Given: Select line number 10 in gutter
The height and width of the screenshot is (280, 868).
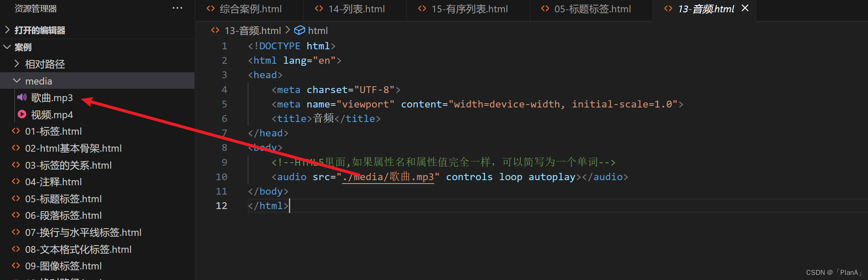Looking at the screenshot, I should pos(221,177).
